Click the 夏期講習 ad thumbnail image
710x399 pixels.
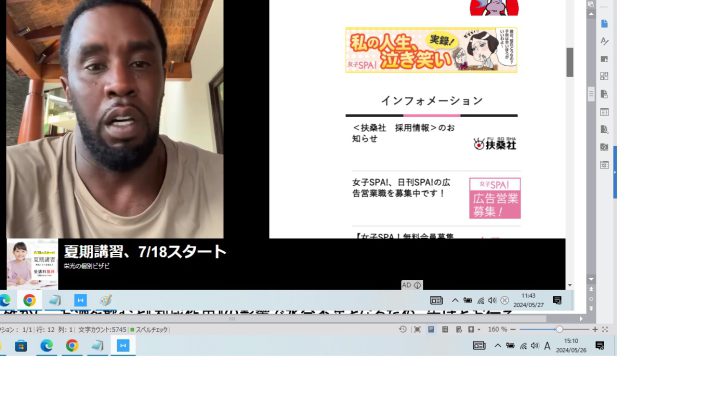pyautogui.click(x=32, y=264)
